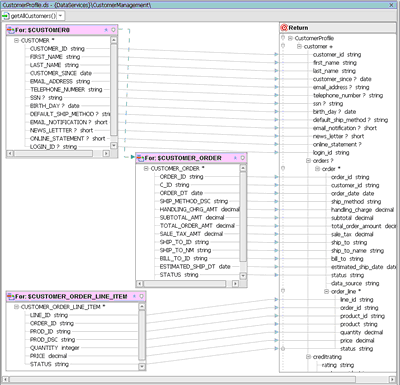Screen dimensions: 400x385
Task: Click scroll-down arrow in $CUSTOMER0 panel
Action: pyautogui.click(x=114, y=146)
